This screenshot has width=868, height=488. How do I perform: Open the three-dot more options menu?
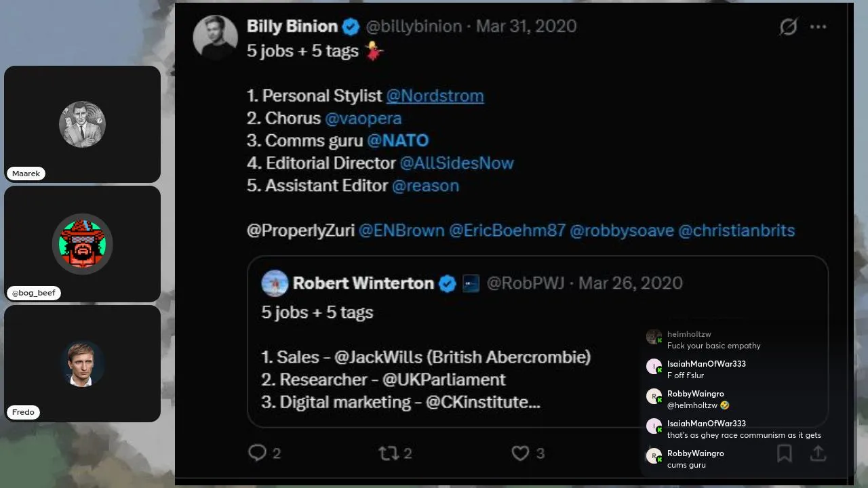tap(818, 27)
